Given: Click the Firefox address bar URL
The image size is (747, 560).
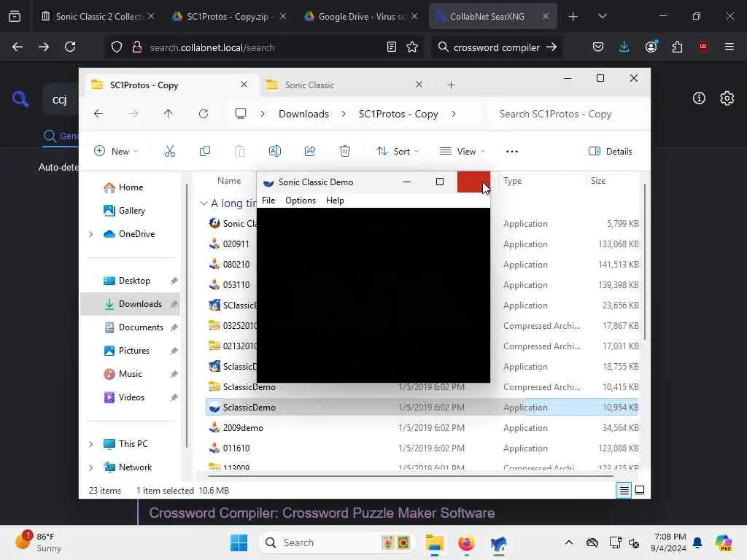Looking at the screenshot, I should pyautogui.click(x=212, y=47).
